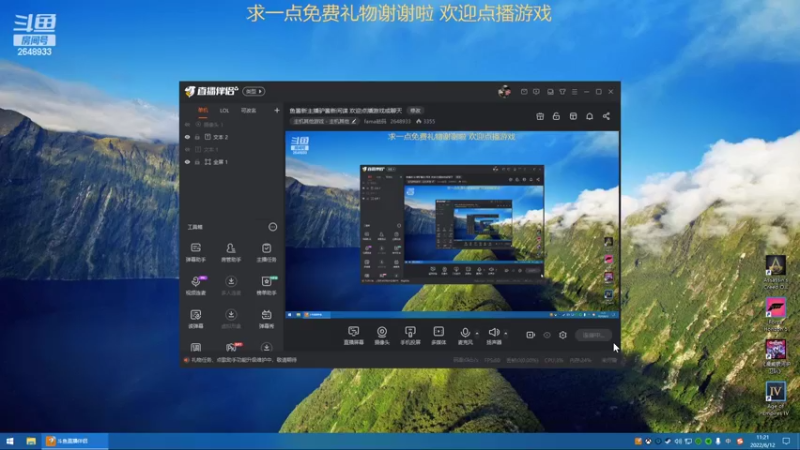Open the user avatar in the title bar
Viewport: 800px width, 450px height.
pyautogui.click(x=504, y=91)
